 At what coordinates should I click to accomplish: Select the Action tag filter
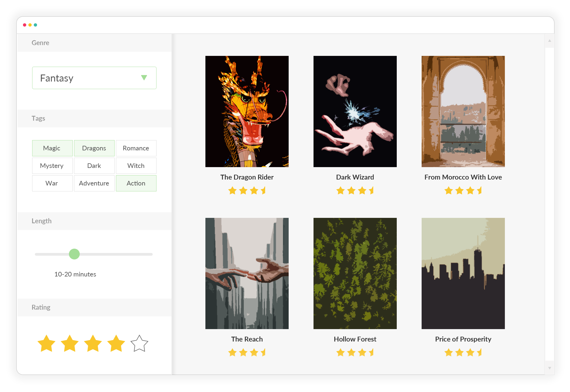135,183
